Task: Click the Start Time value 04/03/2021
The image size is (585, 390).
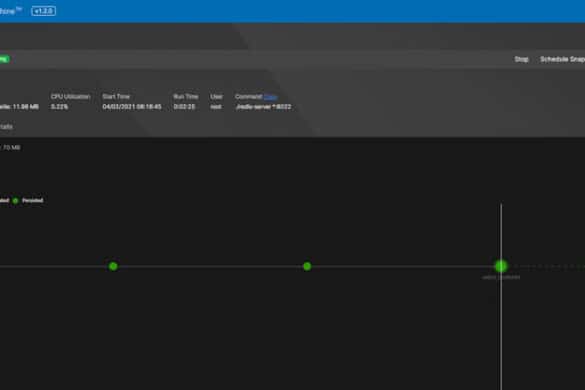Action: 132,107
